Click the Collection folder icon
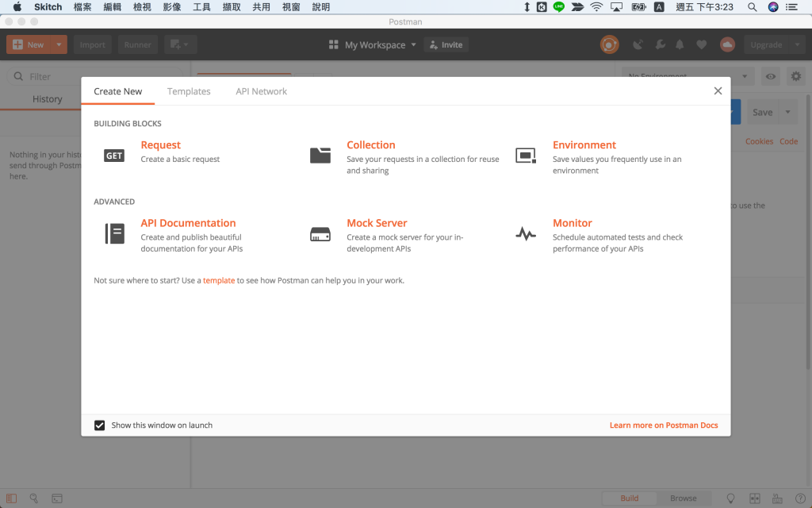The width and height of the screenshot is (812, 508). click(320, 156)
